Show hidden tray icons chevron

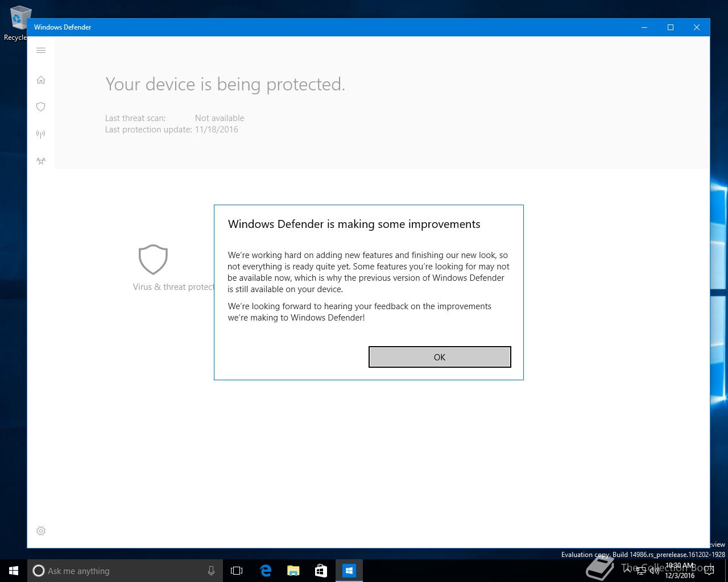point(627,570)
